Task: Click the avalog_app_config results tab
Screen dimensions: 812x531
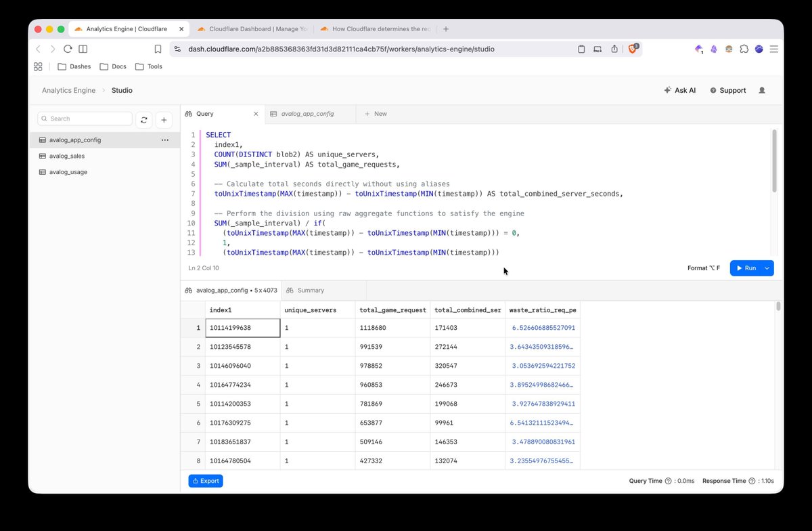Action: [230, 290]
